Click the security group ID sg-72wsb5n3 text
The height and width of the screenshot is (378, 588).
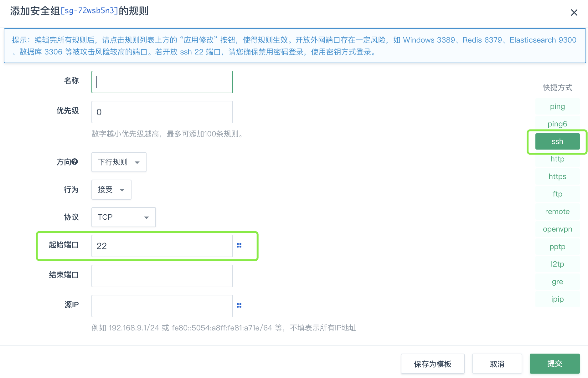pyautogui.click(x=89, y=11)
